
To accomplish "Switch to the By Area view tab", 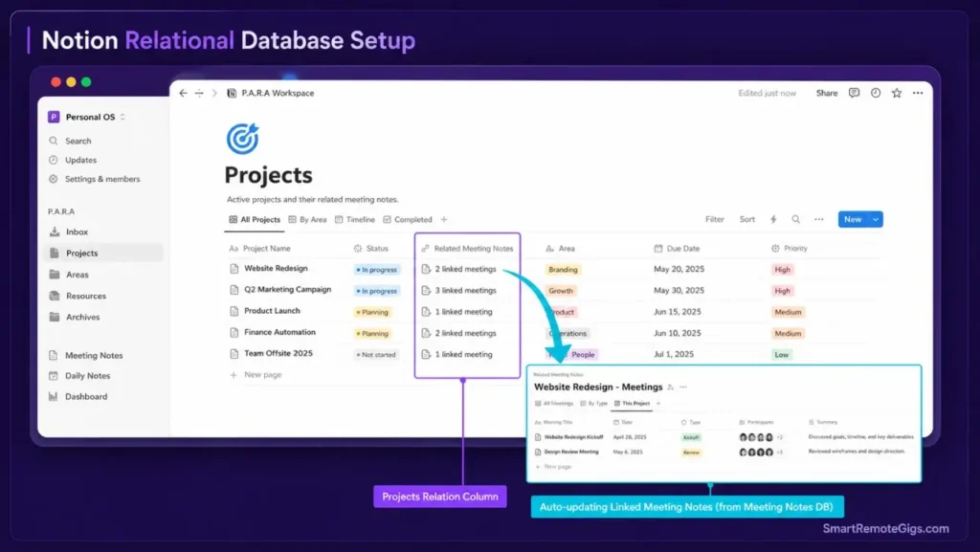I will click(307, 219).
